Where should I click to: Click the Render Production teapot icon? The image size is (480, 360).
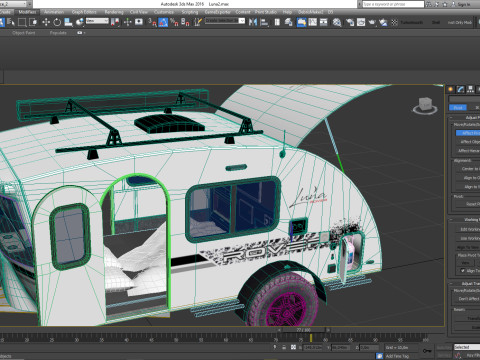tap(372, 22)
